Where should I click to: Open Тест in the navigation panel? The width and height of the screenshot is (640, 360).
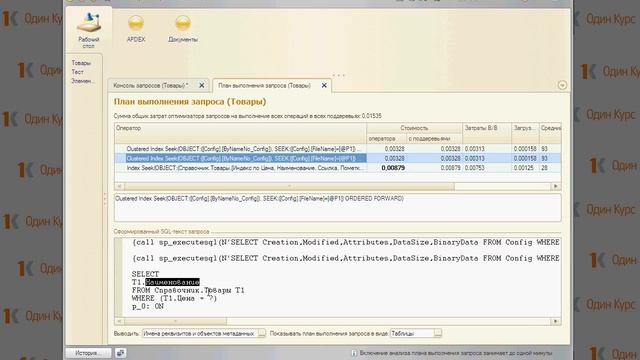(78, 72)
